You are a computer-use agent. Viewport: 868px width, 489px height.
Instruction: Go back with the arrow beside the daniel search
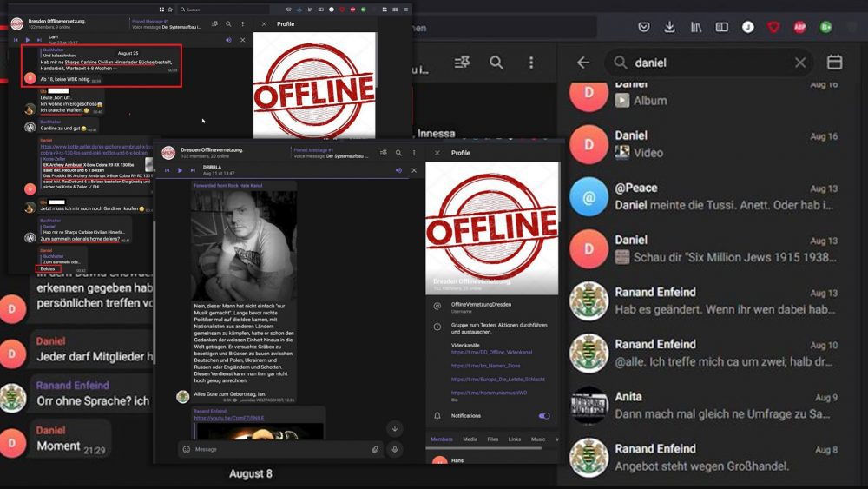[x=583, y=63]
